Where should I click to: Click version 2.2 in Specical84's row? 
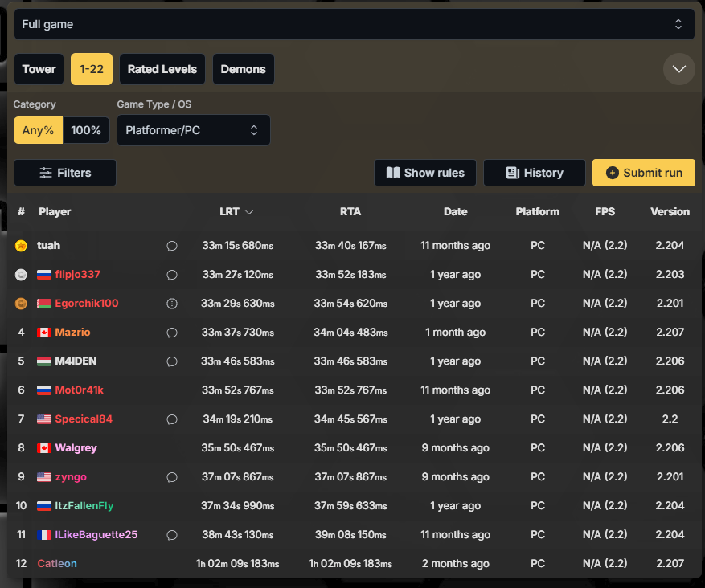coord(670,419)
